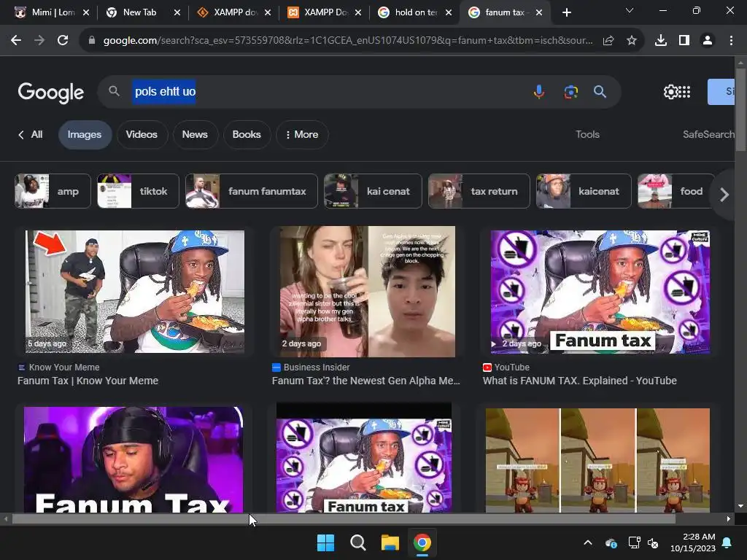Screen dimensions: 747x560
Task: Start voice search with microphone icon
Action: (539, 91)
